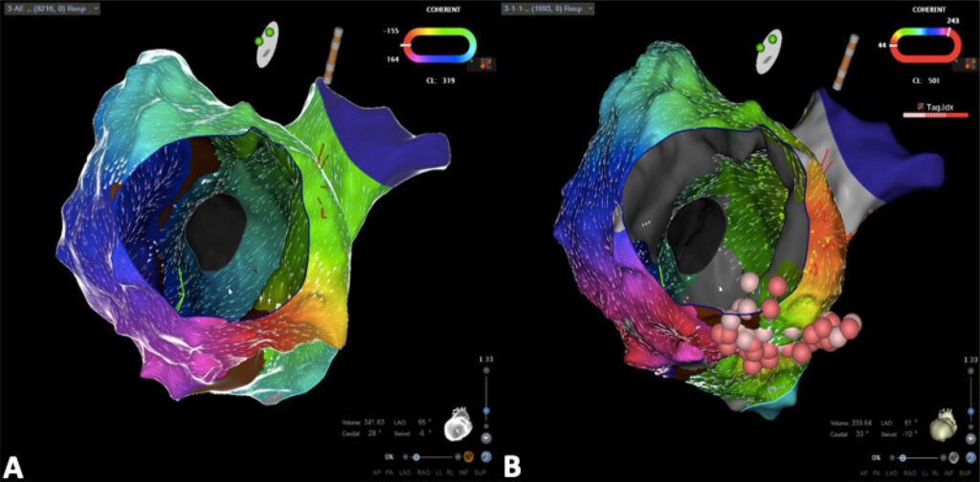Click the zoom-out dot below slider in panel B
The width and height of the screenshot is (980, 482).
(970, 427)
